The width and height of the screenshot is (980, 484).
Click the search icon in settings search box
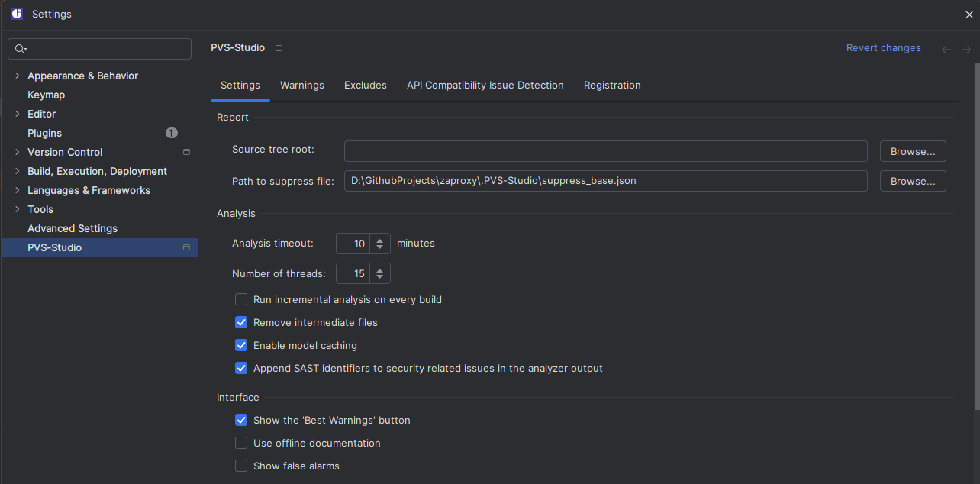(x=21, y=49)
